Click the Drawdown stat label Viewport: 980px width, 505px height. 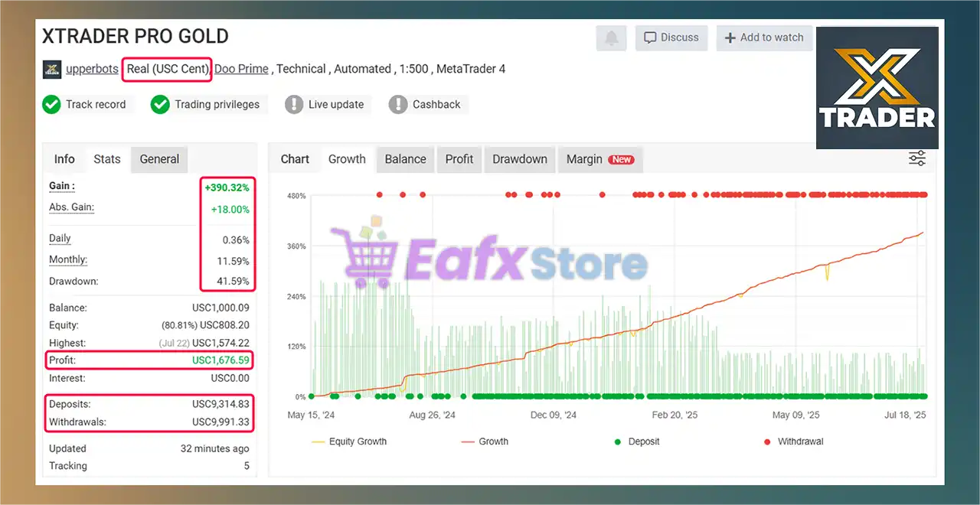coord(73,281)
